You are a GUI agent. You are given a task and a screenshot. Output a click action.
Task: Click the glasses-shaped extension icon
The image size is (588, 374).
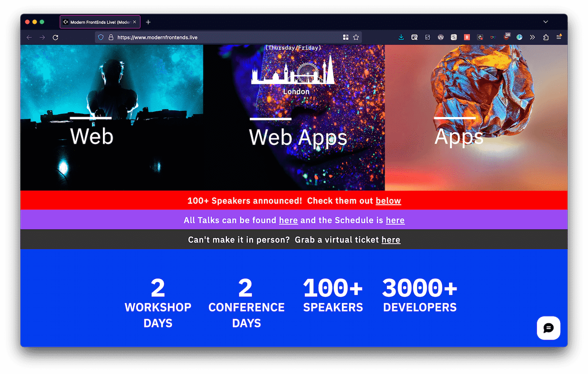[493, 37]
